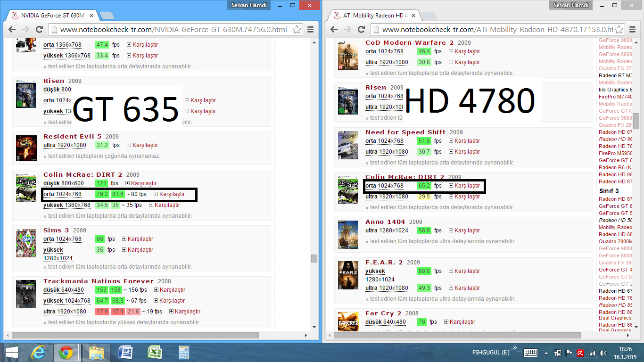The image size is (644, 362).
Task: Launch Word from the taskbar
Action: [126, 353]
